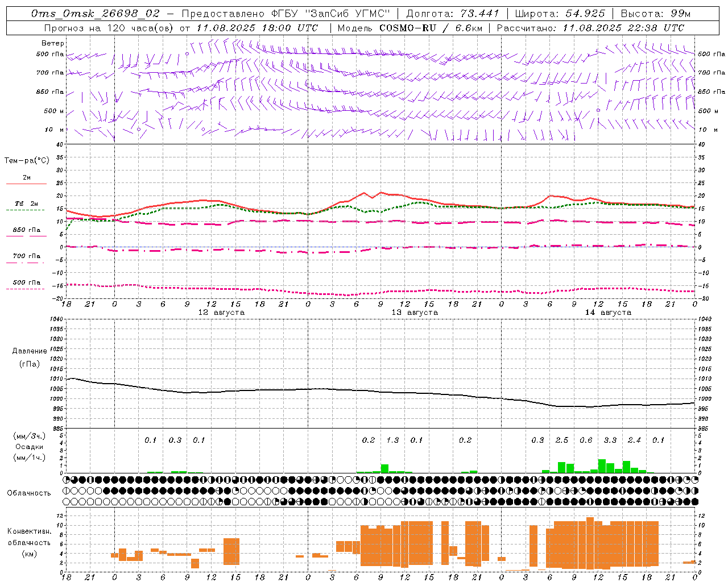Screen dimensions: 728x582
Task: Click the Рассчитано: 11.08.2025 22:38 UTC text
Action: coord(590,28)
